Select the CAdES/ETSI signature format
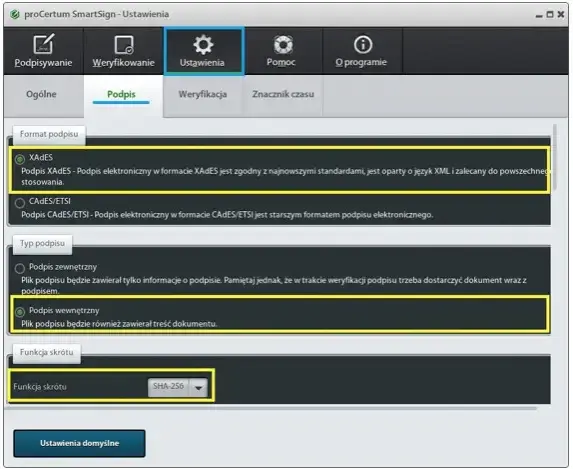The width and height of the screenshot is (573, 469). 20,203
